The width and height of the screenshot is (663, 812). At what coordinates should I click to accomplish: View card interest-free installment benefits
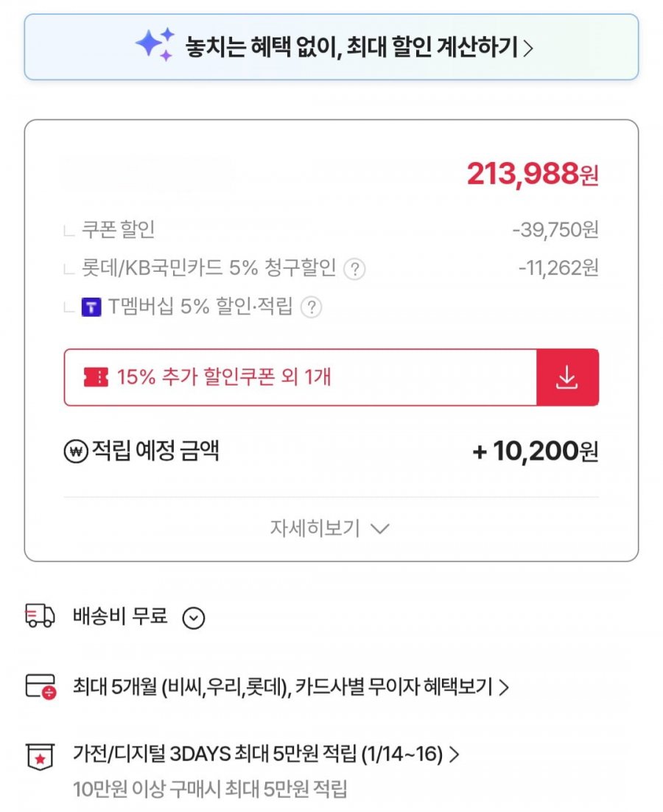coord(291,687)
